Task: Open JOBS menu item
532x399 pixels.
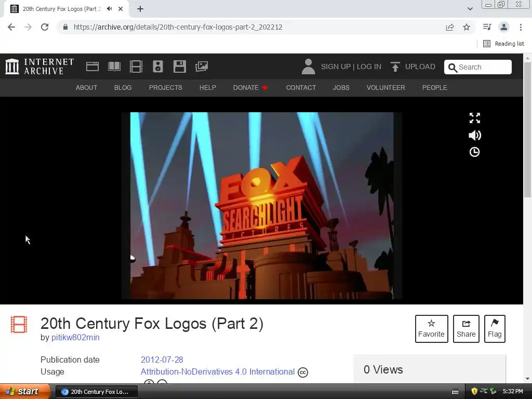Action: pyautogui.click(x=341, y=87)
